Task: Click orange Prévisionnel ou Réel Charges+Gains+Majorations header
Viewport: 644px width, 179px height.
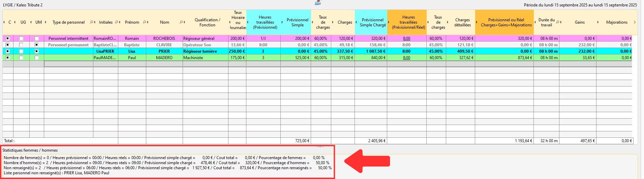Action: (x=506, y=22)
